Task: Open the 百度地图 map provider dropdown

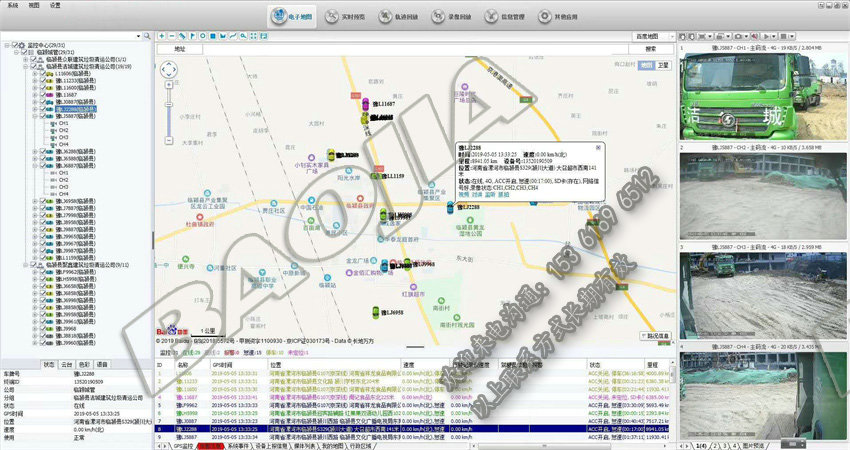Action: 654,36
